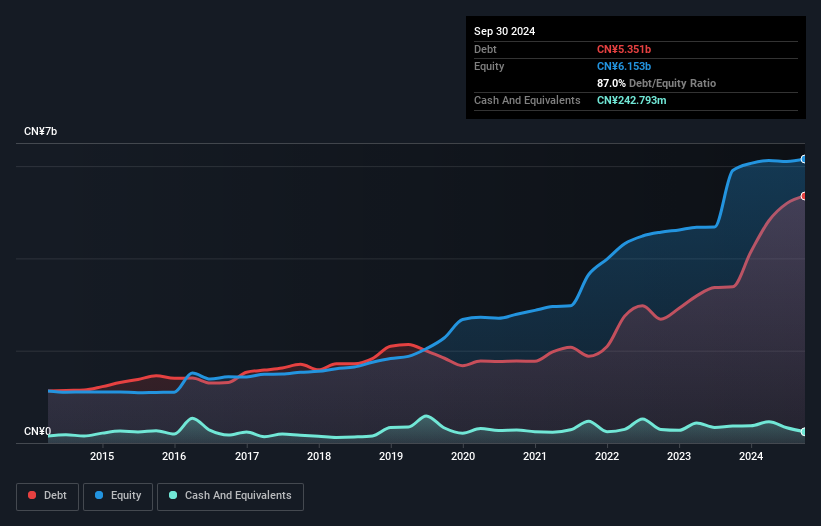Screen dimensions: 821x526
Task: Click the 2015 x-axis label
Action: (102, 456)
